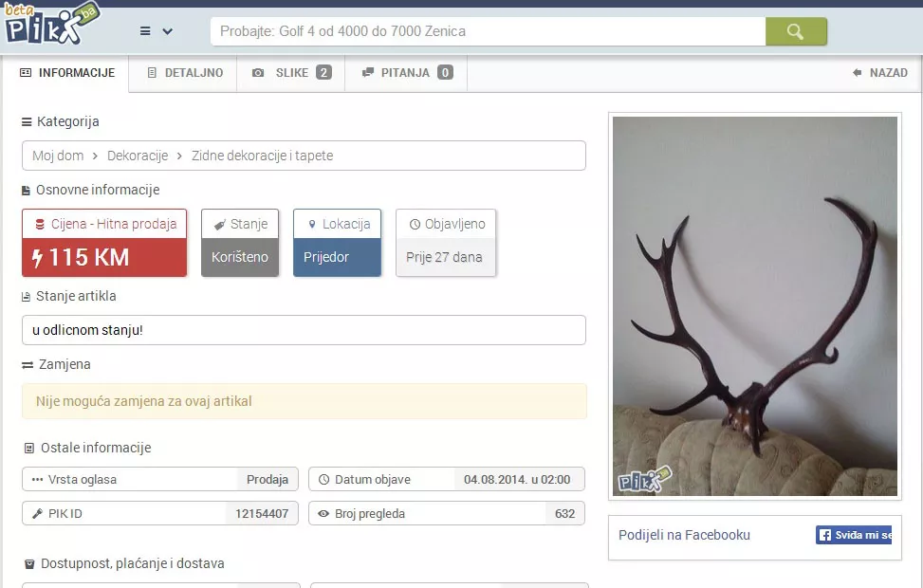This screenshot has width=923, height=588.
Task: Click the Broj pregleda eye icon
Action: click(x=323, y=514)
